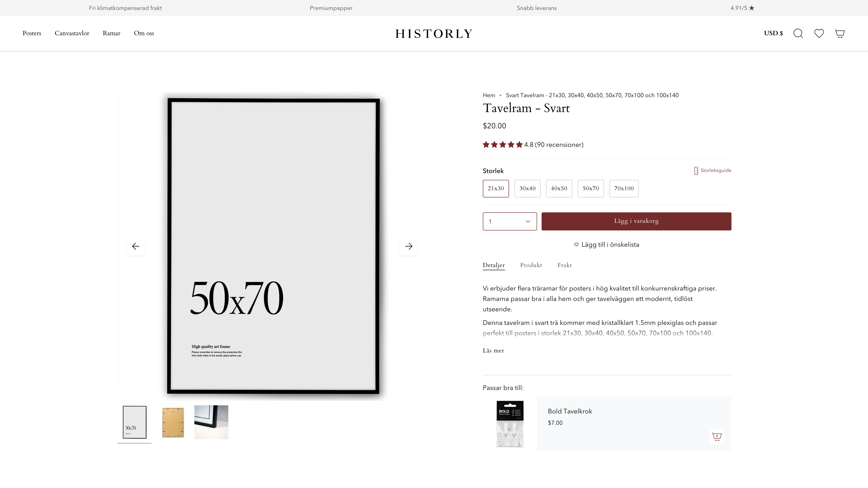The width and height of the screenshot is (868, 488).
Task: Click the Storleksguide frame icon
Action: pos(696,170)
